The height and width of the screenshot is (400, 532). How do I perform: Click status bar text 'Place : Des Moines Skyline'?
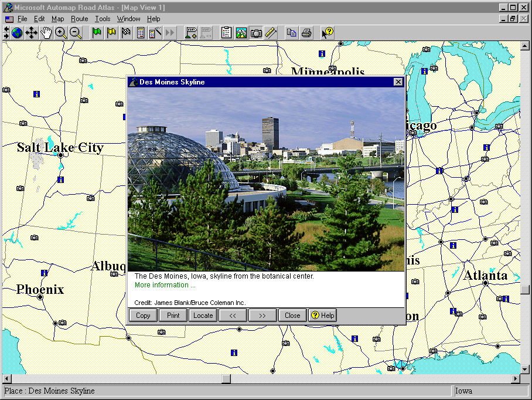50,391
